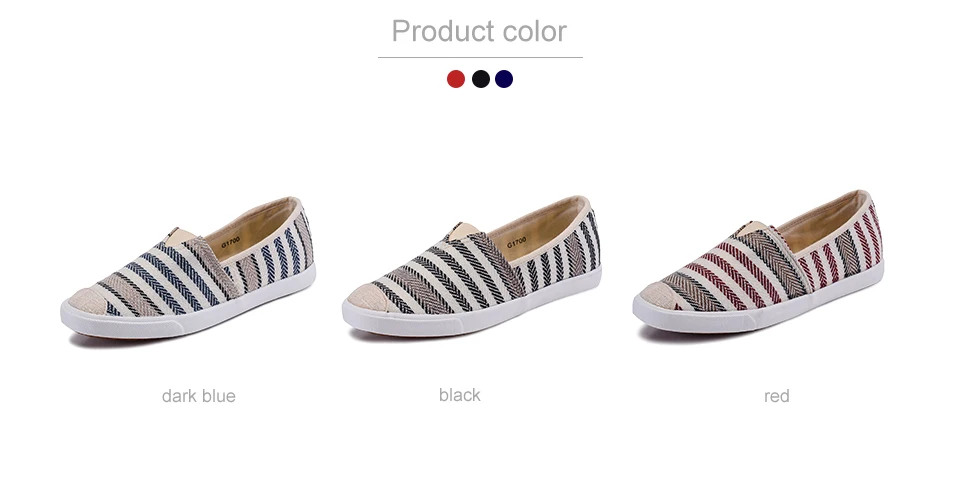Open the dark blue striped shoe image
Screen dimensions: 960x500
[188, 269]
